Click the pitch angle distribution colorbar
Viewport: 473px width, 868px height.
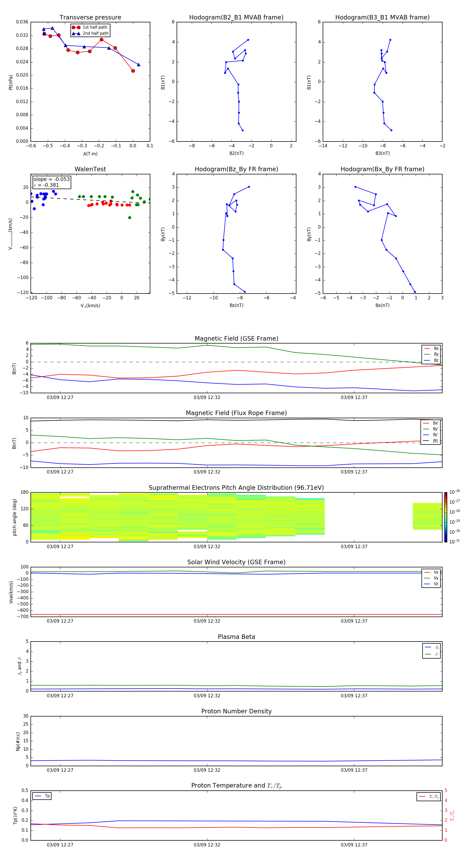[445, 517]
